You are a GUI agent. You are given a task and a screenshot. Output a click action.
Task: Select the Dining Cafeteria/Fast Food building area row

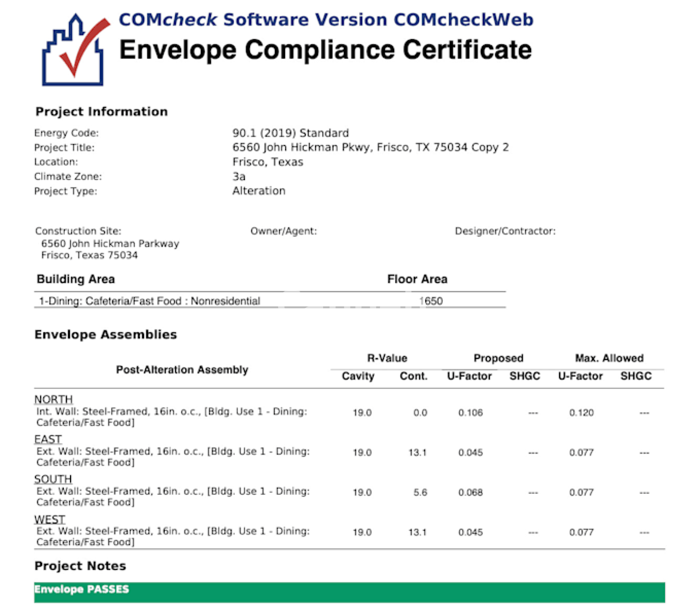click(149, 301)
